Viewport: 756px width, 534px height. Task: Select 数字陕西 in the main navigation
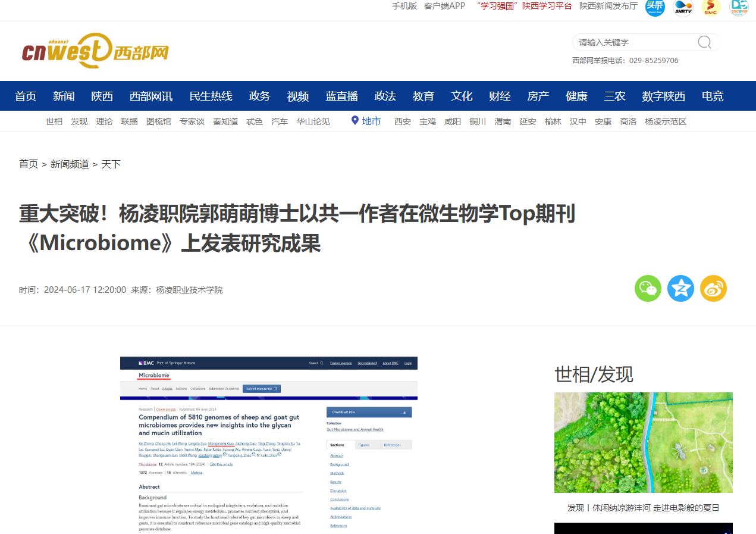point(663,96)
